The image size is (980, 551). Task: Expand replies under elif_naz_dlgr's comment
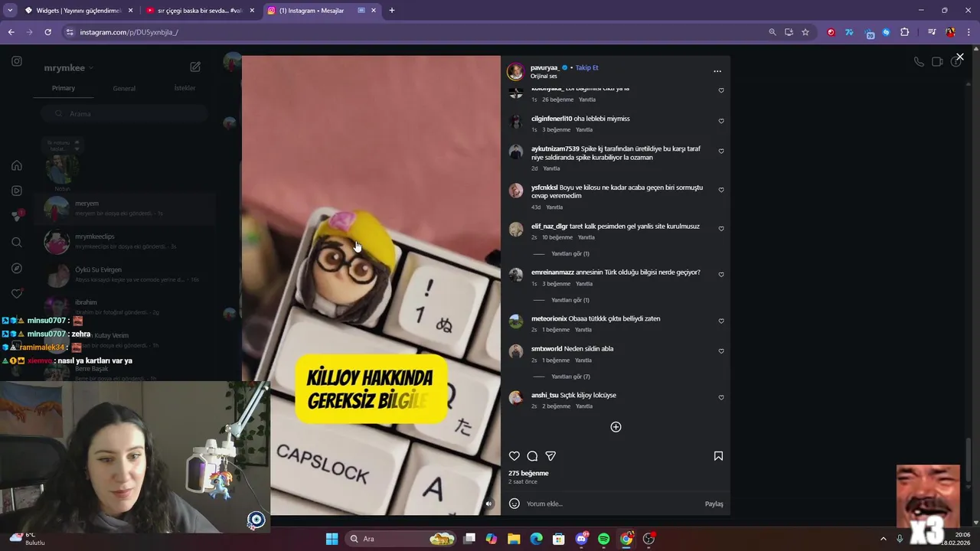coord(570,253)
